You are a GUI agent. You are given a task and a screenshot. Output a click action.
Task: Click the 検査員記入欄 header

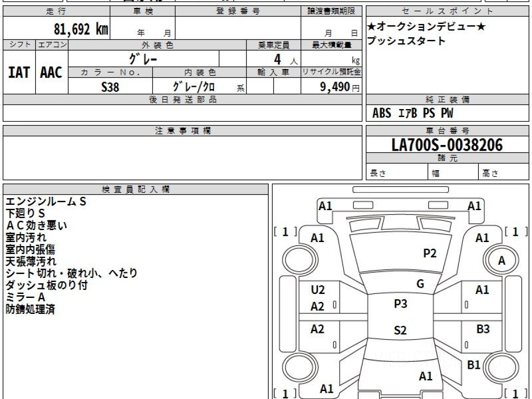(136, 189)
